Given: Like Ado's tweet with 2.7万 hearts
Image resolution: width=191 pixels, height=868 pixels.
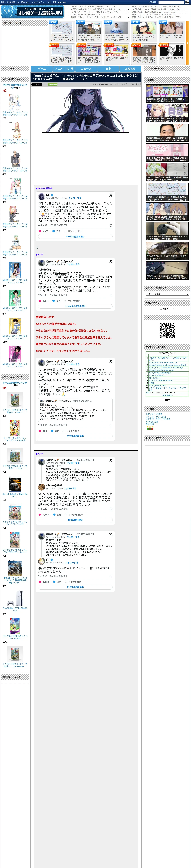Looking at the screenshot, I should point(40,231).
